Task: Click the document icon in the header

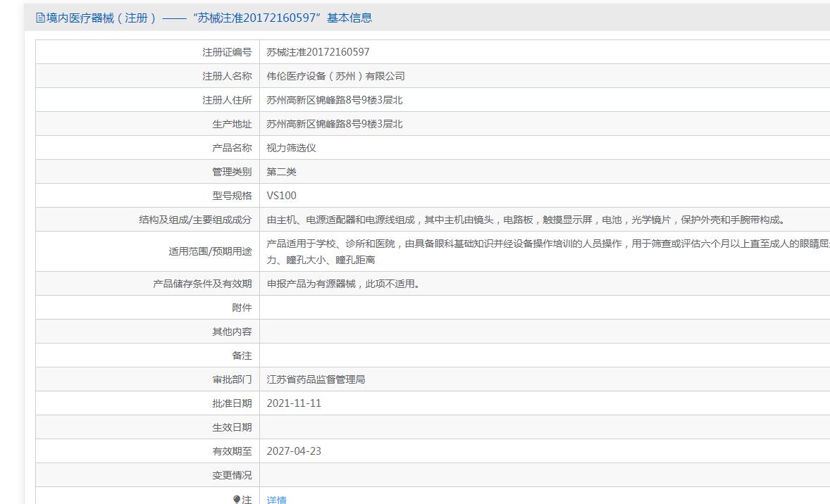Action: (x=40, y=18)
